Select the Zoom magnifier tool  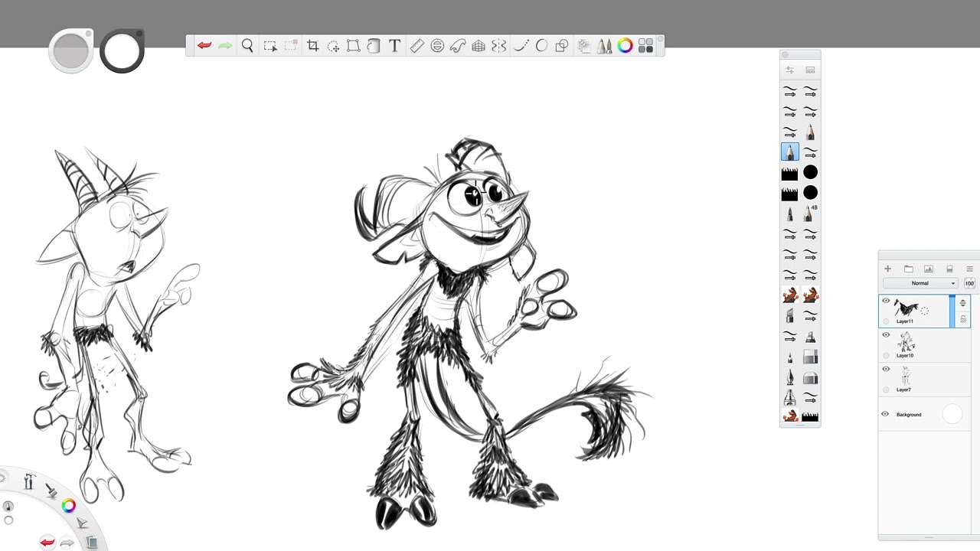pos(247,46)
